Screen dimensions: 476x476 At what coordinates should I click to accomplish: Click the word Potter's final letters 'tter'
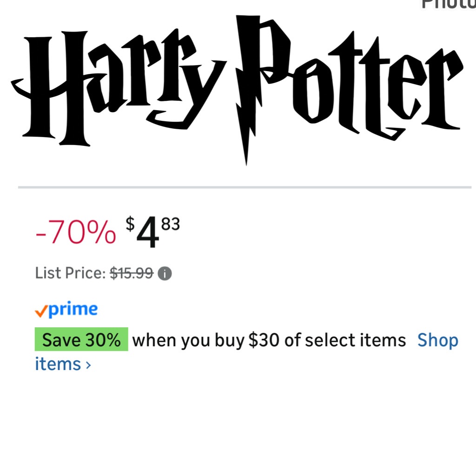pyautogui.click(x=395, y=88)
